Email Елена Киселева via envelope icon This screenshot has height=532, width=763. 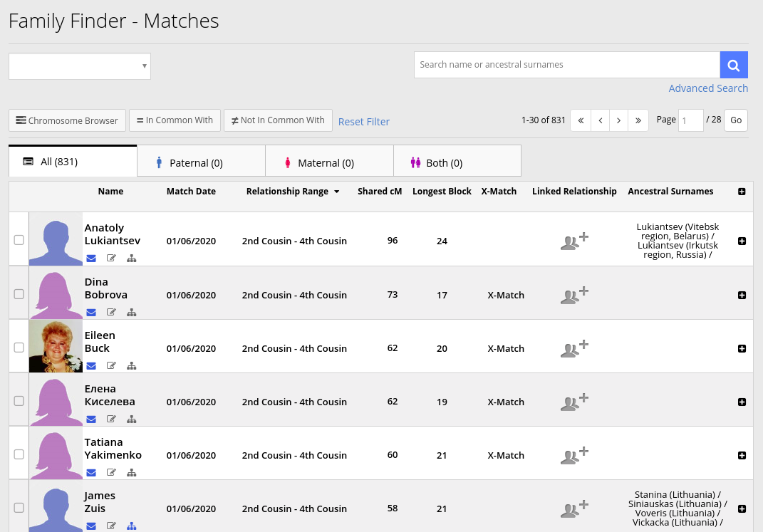click(91, 419)
